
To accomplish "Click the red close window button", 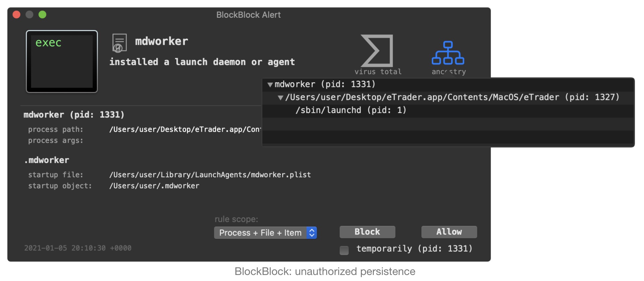I will 16,15.
